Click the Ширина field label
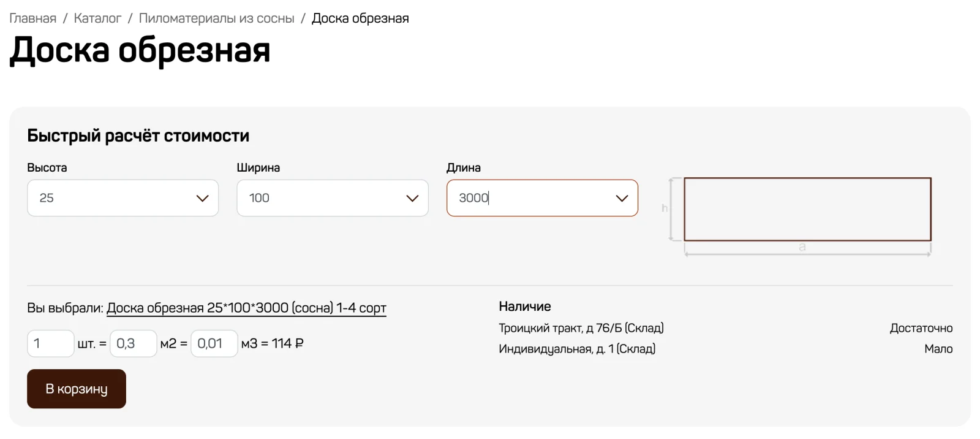Image resolution: width=980 pixels, height=439 pixels. point(258,167)
